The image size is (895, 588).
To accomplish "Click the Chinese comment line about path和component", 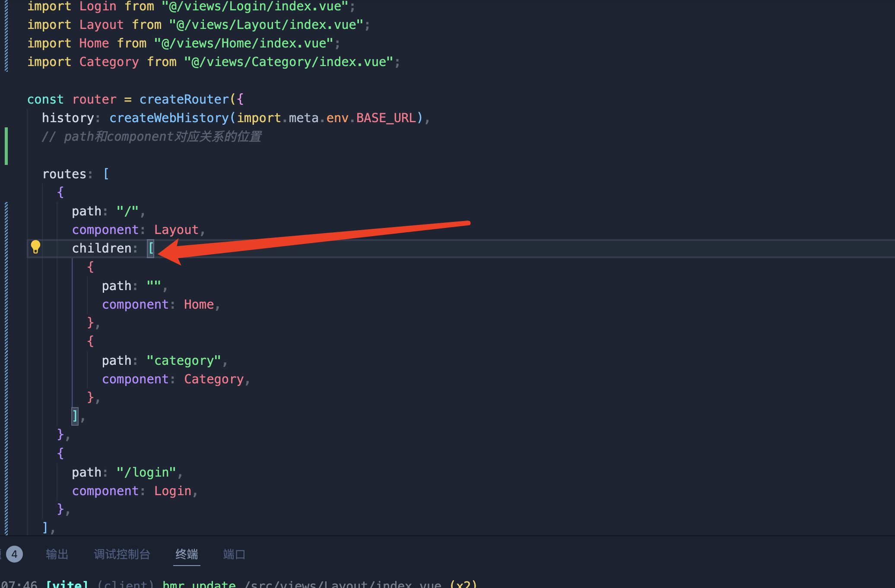I will [151, 137].
